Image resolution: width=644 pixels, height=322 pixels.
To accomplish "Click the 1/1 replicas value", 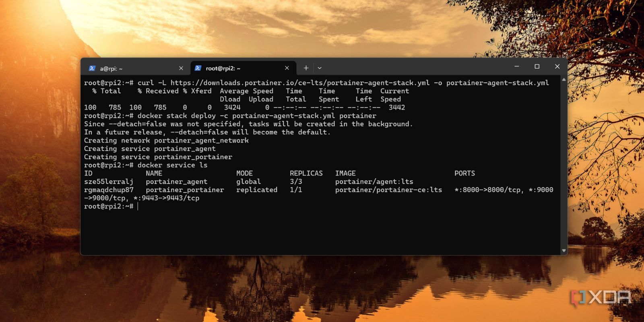I will (296, 190).
